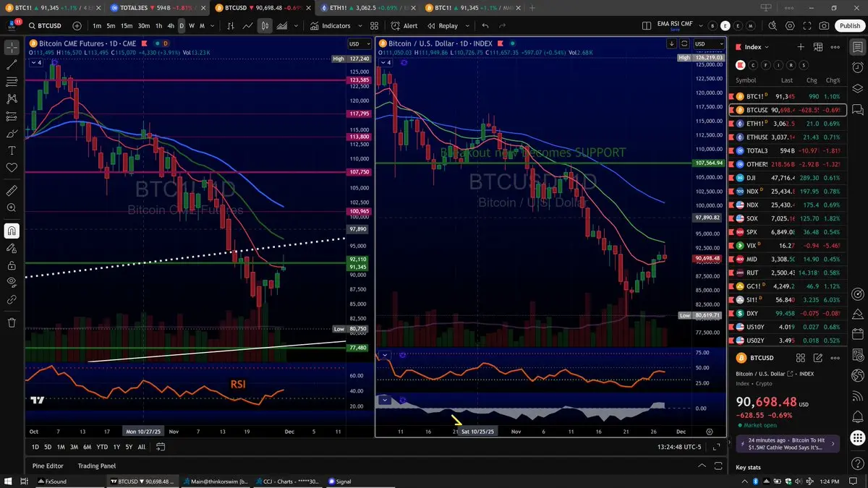Viewport: 868px width, 488px height.
Task: Select the crosshair cursor tool
Action: point(12,47)
